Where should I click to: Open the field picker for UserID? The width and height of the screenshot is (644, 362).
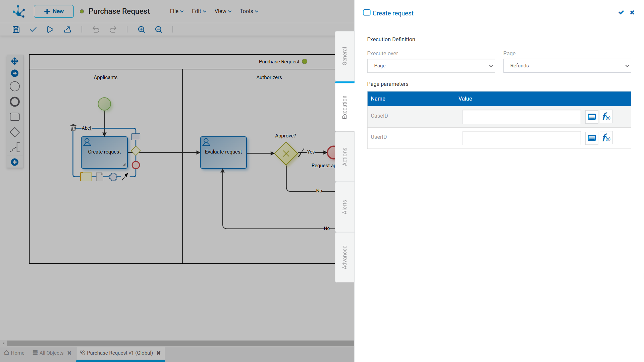592,138
